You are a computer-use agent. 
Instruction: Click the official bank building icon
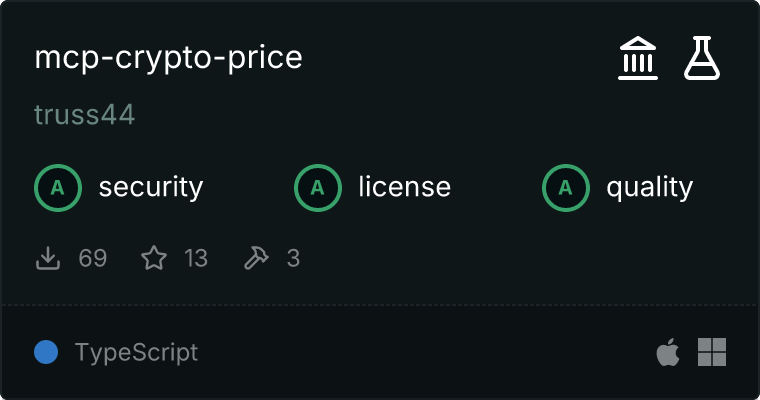pyautogui.click(x=638, y=59)
